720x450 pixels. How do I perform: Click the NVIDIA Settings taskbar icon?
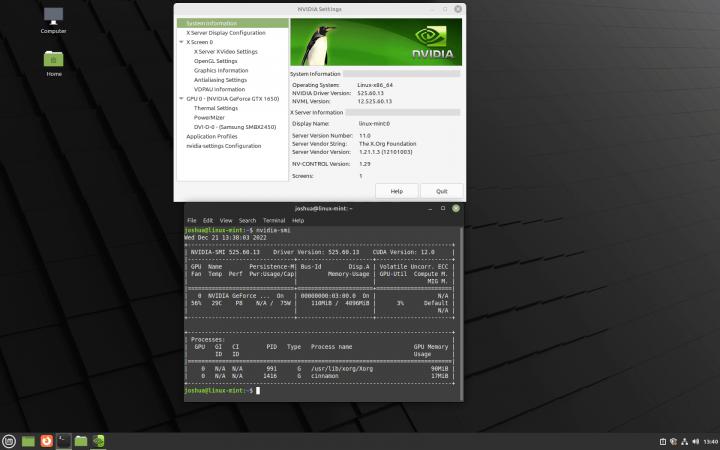98,440
